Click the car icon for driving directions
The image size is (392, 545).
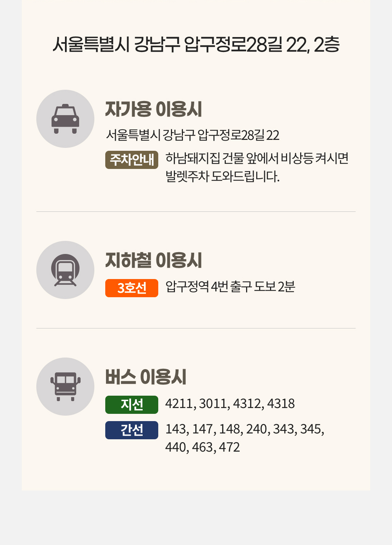(x=65, y=119)
